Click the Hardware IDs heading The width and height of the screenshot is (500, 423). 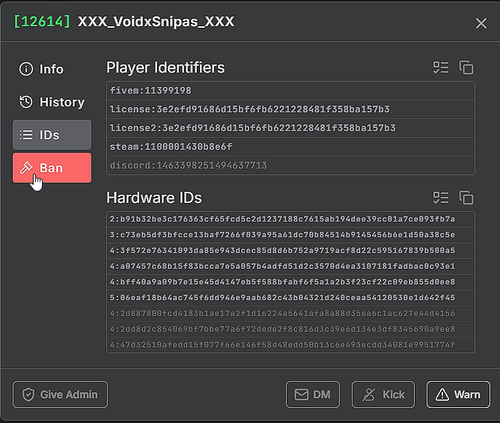click(154, 198)
